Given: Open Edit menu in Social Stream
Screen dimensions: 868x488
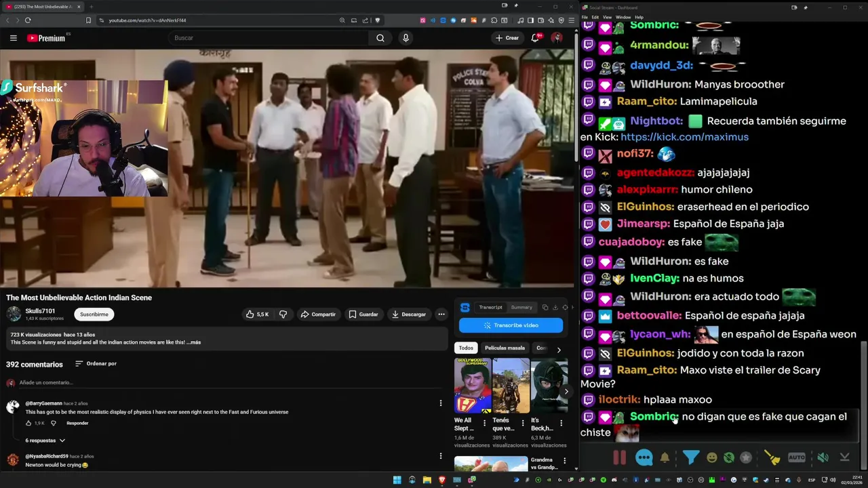Looking at the screenshot, I should click(x=595, y=17).
